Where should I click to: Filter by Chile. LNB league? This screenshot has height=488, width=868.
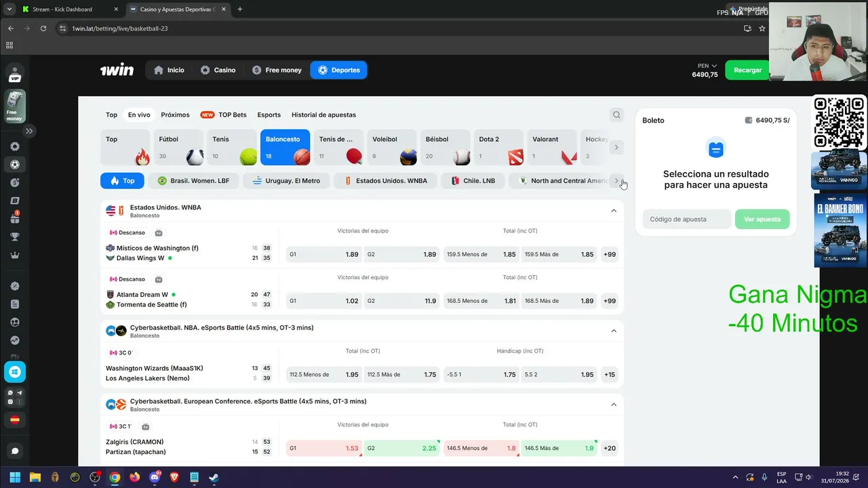coord(473,181)
